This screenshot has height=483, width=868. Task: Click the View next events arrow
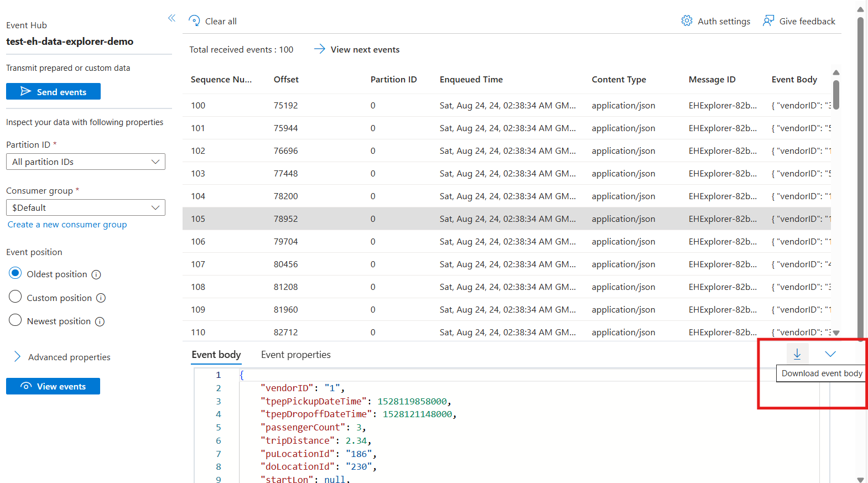[319, 49]
